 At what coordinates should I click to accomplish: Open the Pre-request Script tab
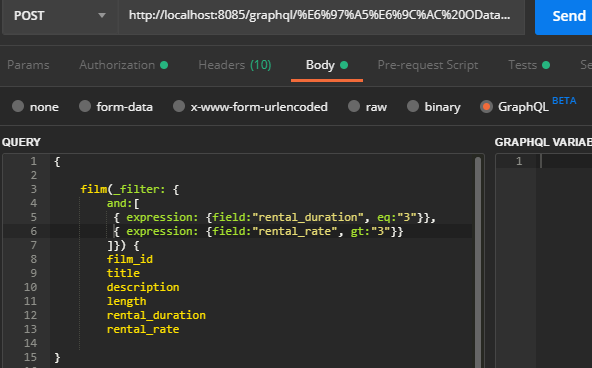point(428,65)
